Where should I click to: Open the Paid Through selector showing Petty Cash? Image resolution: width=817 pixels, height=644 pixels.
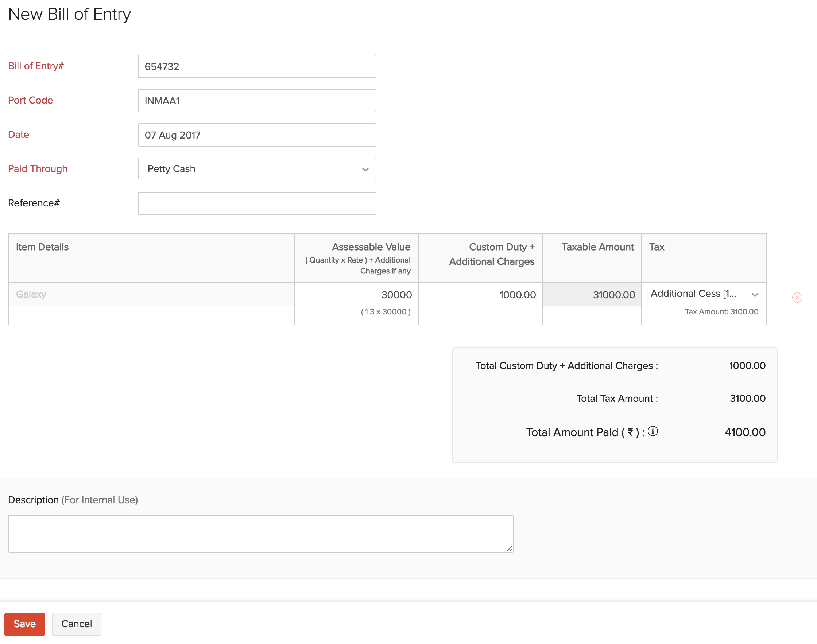tap(257, 169)
